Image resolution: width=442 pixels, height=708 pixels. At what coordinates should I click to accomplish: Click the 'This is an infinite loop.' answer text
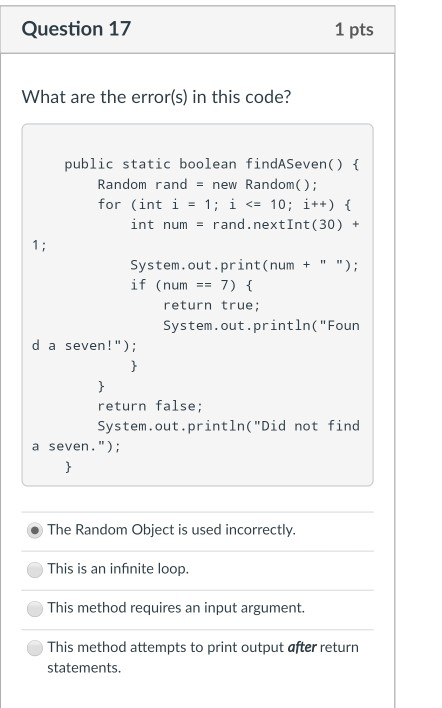(x=118, y=568)
